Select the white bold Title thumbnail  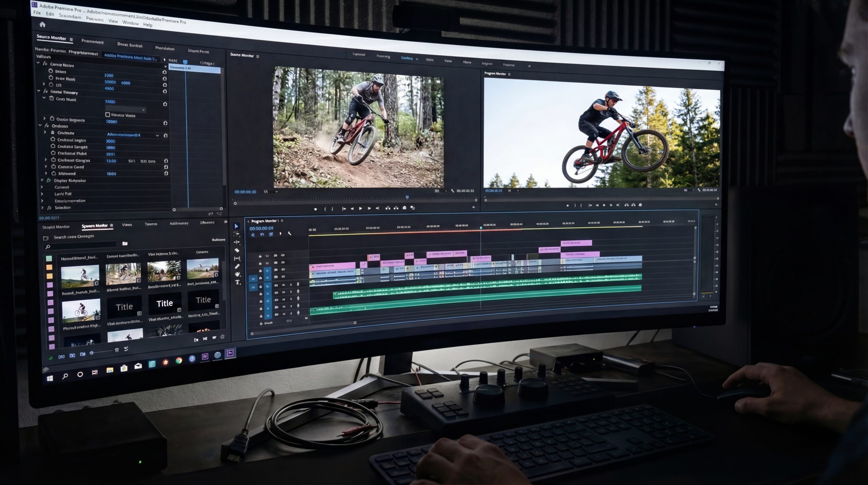(x=164, y=303)
